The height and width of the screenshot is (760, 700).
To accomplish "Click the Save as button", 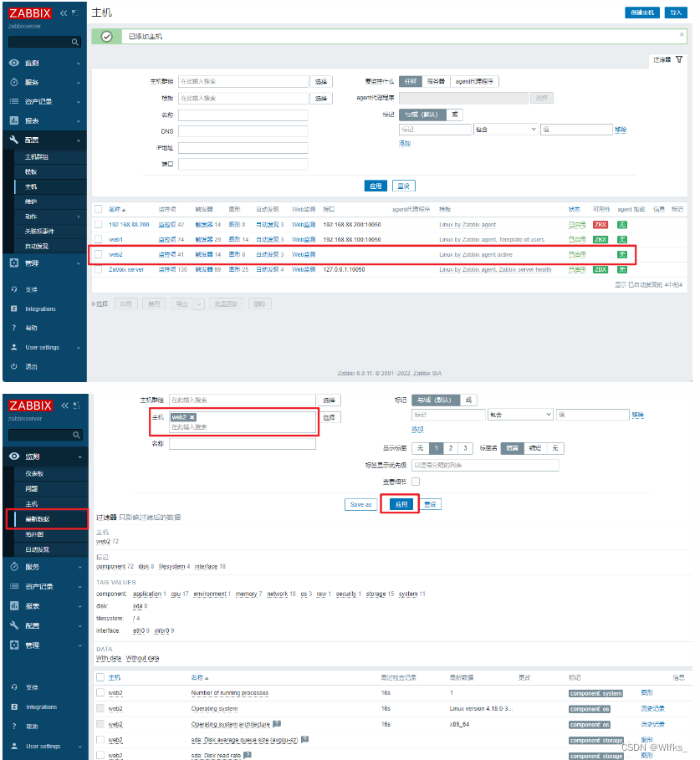I will point(360,504).
